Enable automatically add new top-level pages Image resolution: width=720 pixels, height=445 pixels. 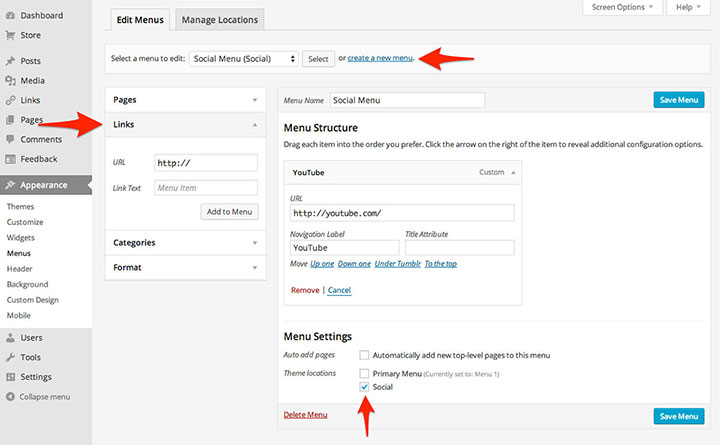pos(365,355)
